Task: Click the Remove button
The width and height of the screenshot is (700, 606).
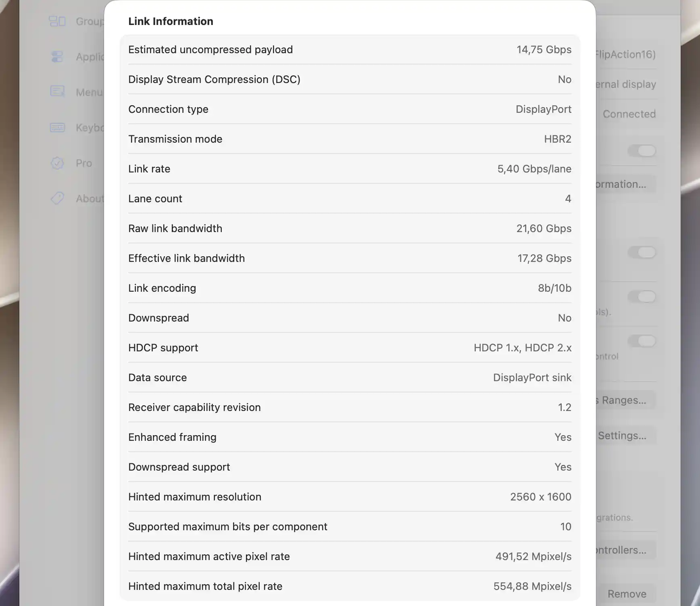Action: pos(627,594)
